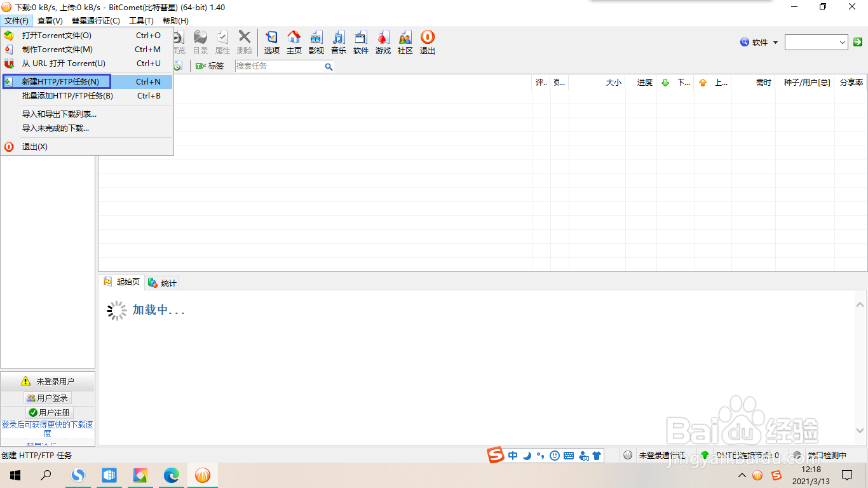Open the 社区 community icon
The height and width of the screenshot is (488, 868).
(405, 43)
